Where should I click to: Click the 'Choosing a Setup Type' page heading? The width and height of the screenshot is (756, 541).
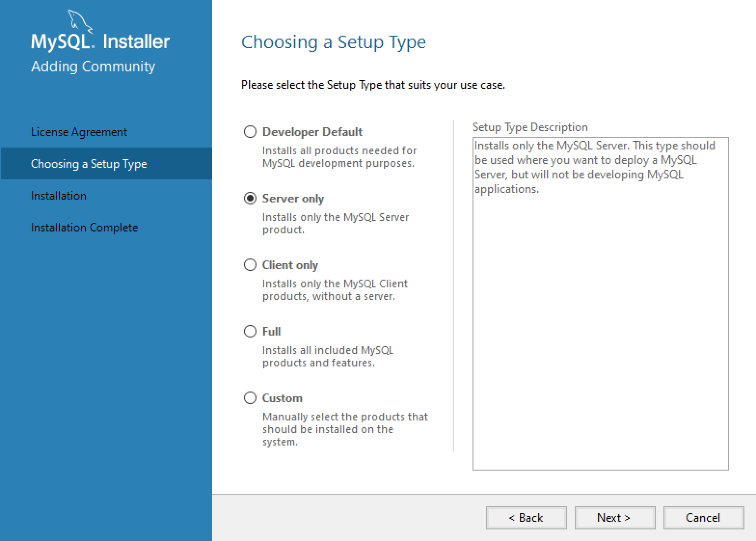(333, 42)
